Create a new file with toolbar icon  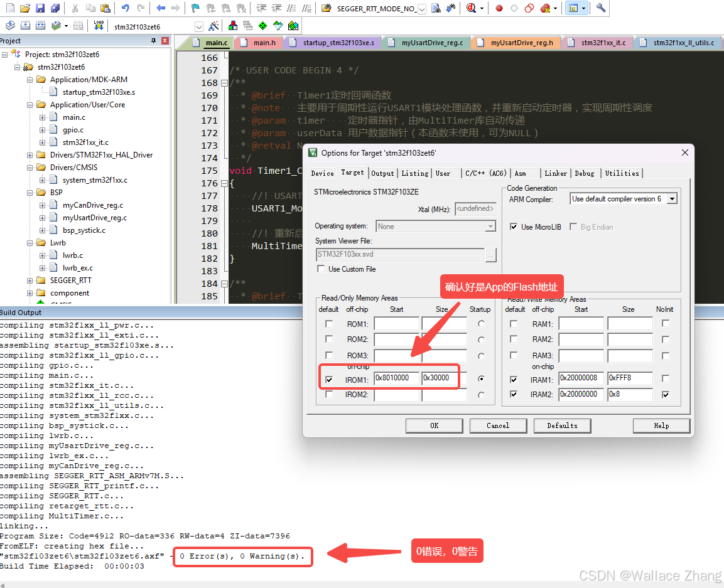point(10,8)
